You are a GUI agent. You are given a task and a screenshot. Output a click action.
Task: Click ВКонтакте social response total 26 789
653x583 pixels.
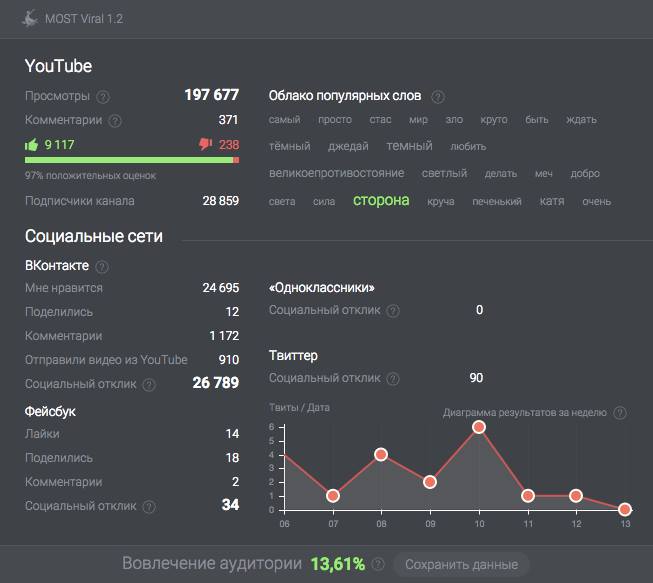(x=216, y=383)
